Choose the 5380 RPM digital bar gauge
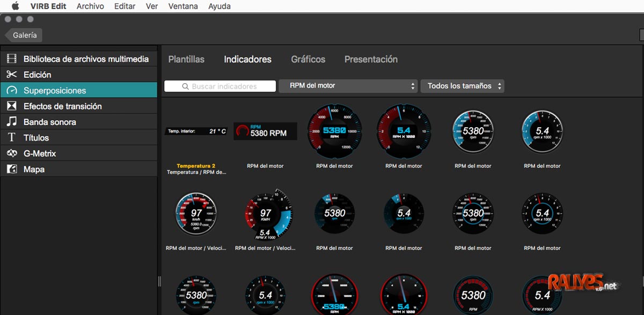The width and height of the screenshot is (644, 315). click(265, 131)
